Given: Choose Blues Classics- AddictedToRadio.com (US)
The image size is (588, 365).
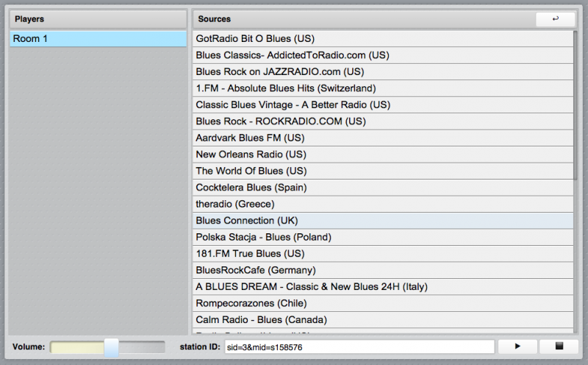Looking at the screenshot, I should [x=383, y=55].
